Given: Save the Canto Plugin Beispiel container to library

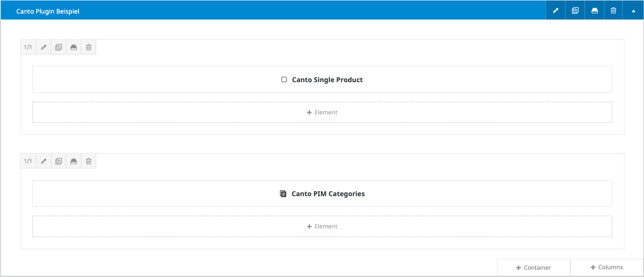Looking at the screenshot, I should pyautogui.click(x=595, y=10).
